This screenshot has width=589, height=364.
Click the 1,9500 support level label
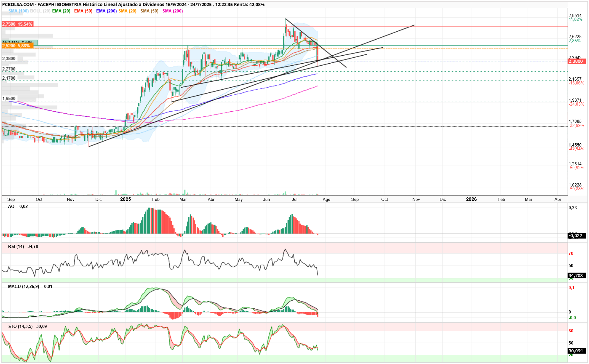(9, 99)
